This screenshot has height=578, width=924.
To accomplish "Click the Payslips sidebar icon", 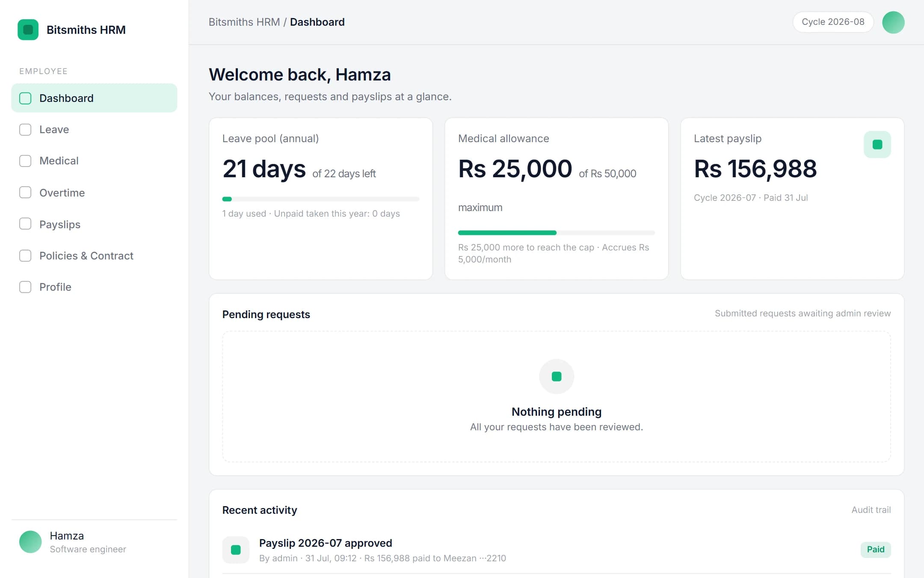I will tap(25, 224).
